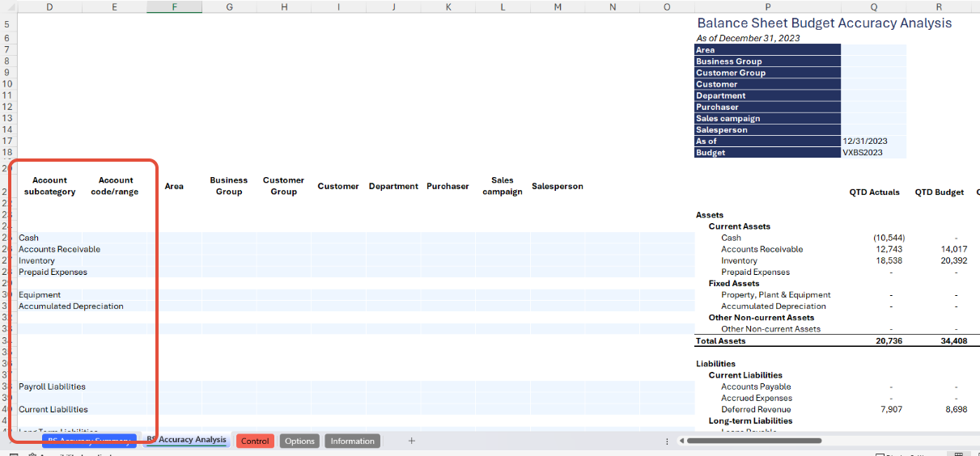The image size is (980, 456).
Task: Select column N header
Action: (612, 7)
